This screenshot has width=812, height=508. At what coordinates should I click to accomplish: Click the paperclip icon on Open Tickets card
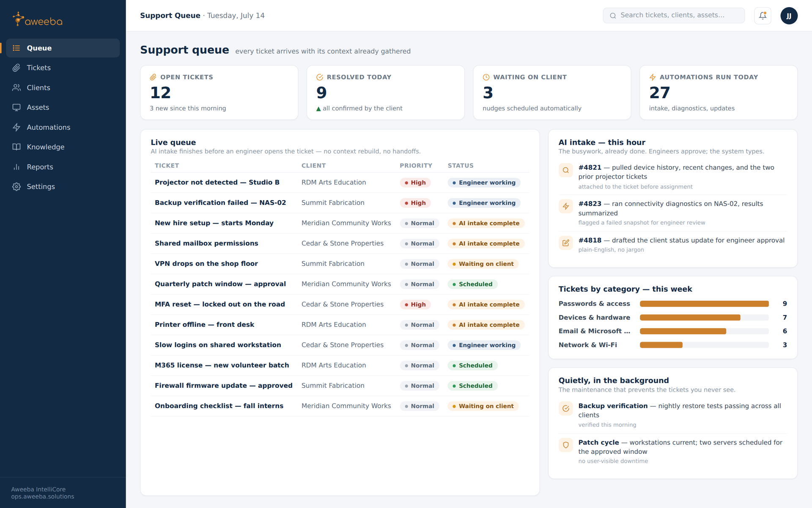153,77
